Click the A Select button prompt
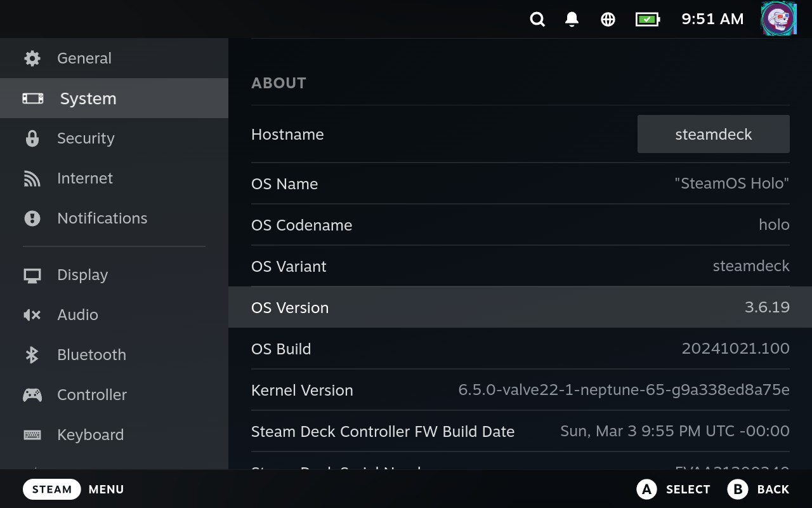Screen dimensions: 812x508 click(673, 489)
